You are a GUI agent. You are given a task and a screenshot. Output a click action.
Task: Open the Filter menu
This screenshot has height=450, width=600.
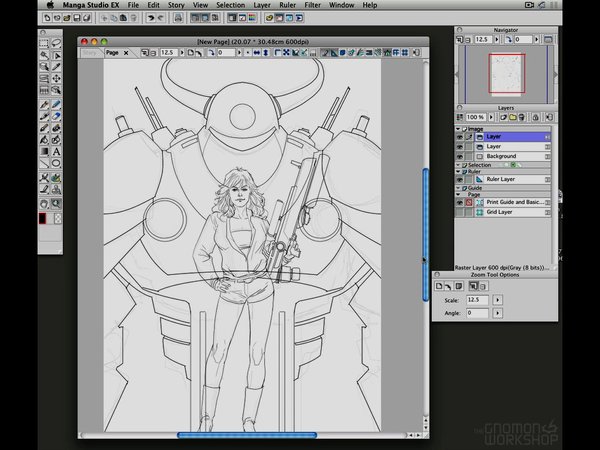point(313,5)
